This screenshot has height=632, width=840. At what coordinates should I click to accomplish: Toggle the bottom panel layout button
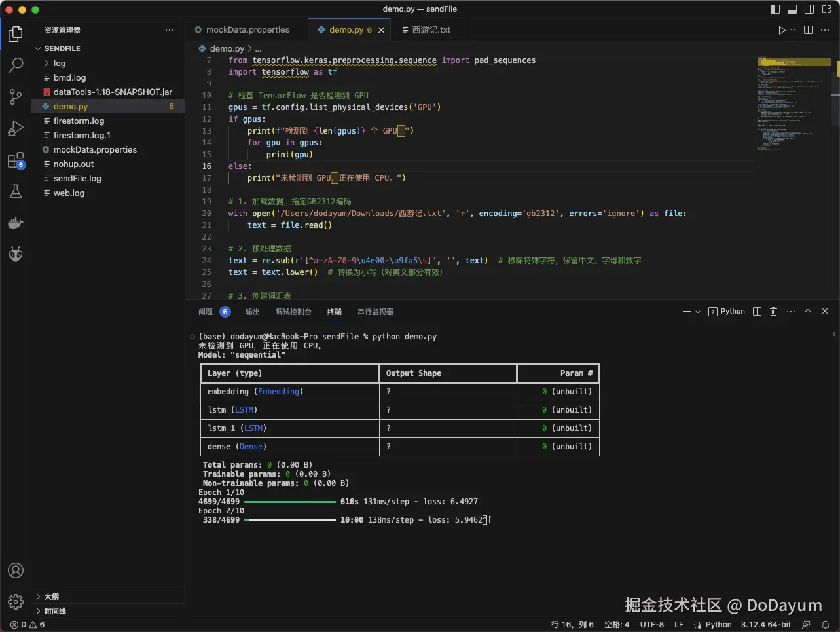pos(792,9)
